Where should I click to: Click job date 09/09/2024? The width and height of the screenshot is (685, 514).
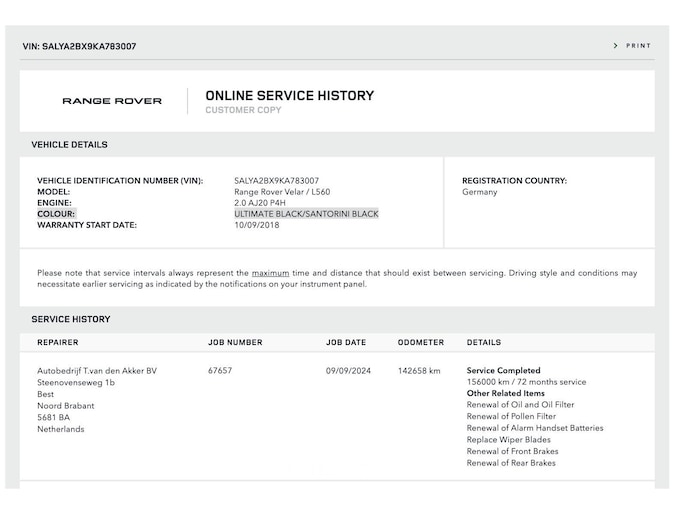[x=348, y=371]
